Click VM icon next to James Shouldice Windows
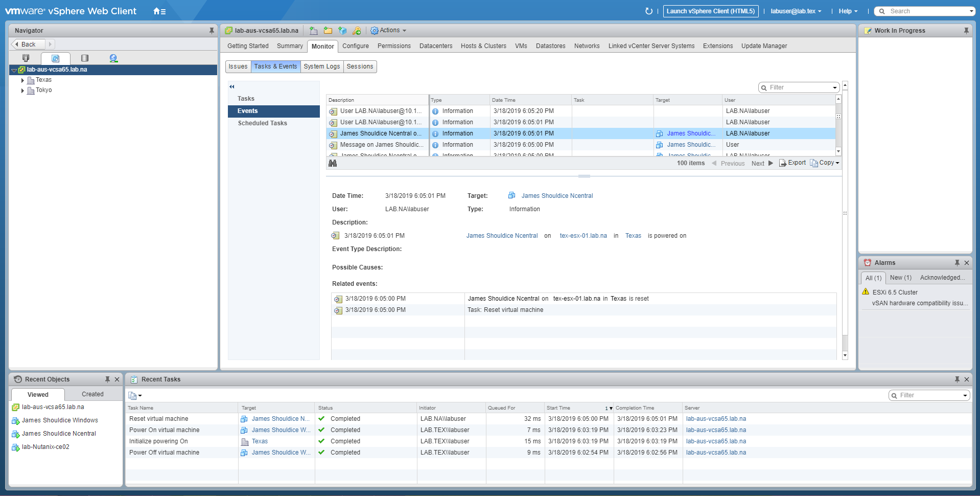980x496 pixels. click(x=16, y=421)
